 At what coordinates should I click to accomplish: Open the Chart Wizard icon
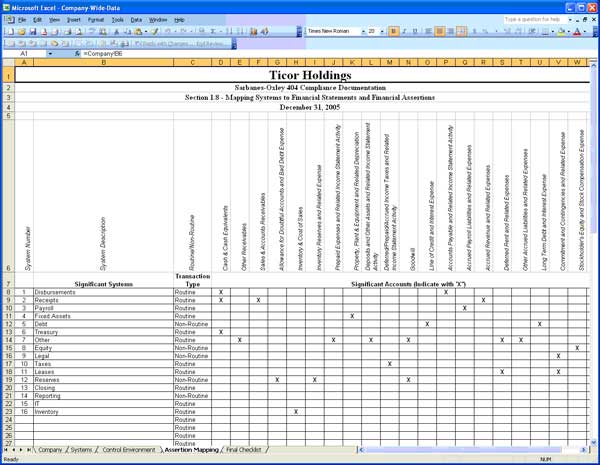pyautogui.click(x=253, y=31)
